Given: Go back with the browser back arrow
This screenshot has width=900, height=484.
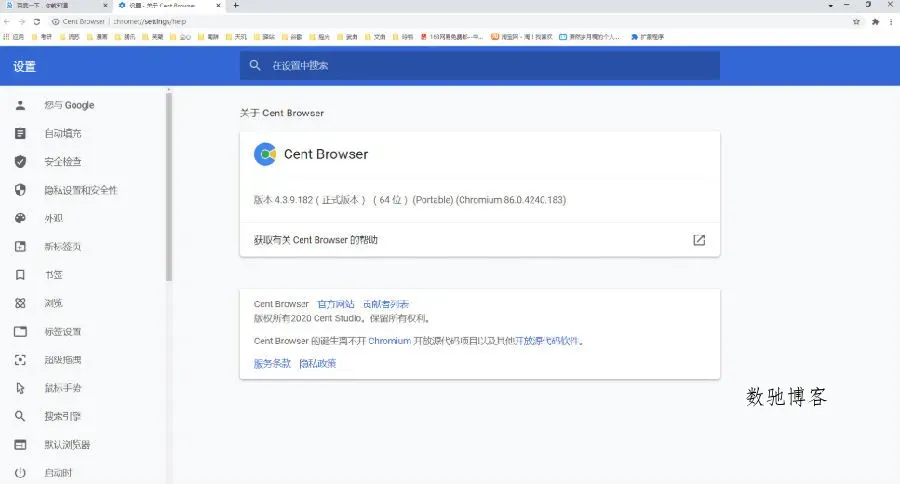Looking at the screenshot, I should coord(7,21).
